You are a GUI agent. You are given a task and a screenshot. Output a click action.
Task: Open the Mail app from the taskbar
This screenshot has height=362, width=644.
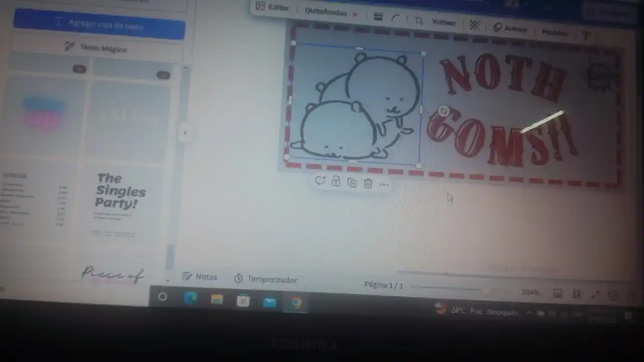[270, 302]
